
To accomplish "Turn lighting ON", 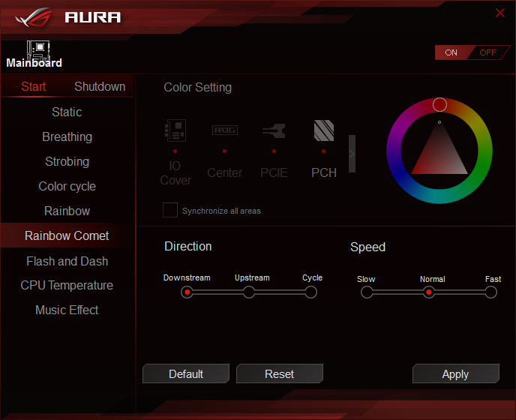I will 451,52.
